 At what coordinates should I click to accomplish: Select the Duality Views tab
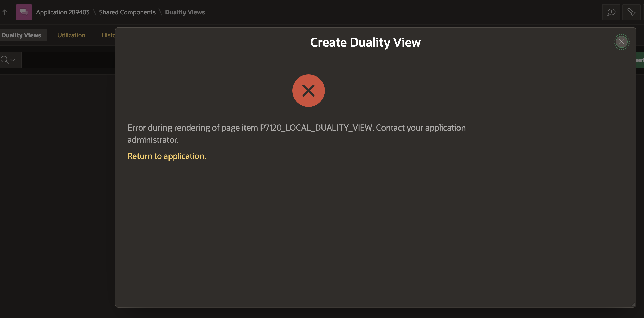(x=21, y=35)
